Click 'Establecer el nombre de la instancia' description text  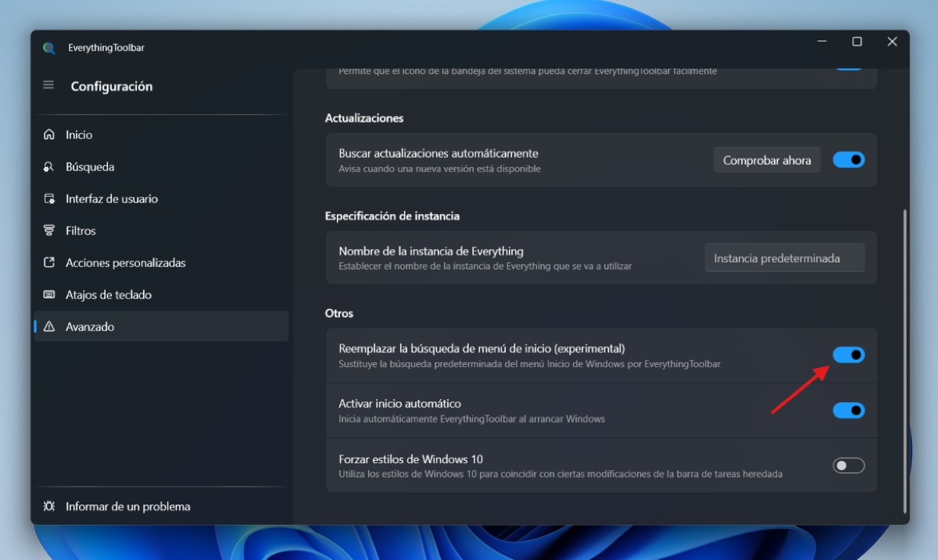pos(485,266)
